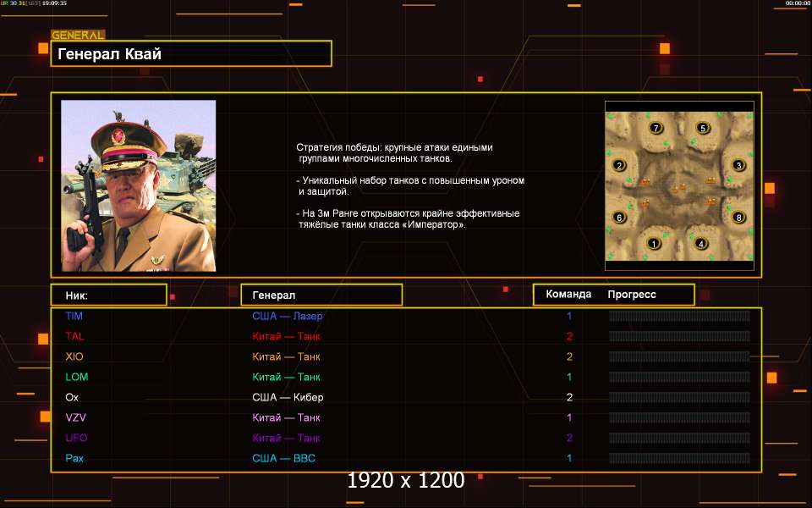Select player nickname TAL
This screenshot has width=812, height=508.
click(x=74, y=336)
